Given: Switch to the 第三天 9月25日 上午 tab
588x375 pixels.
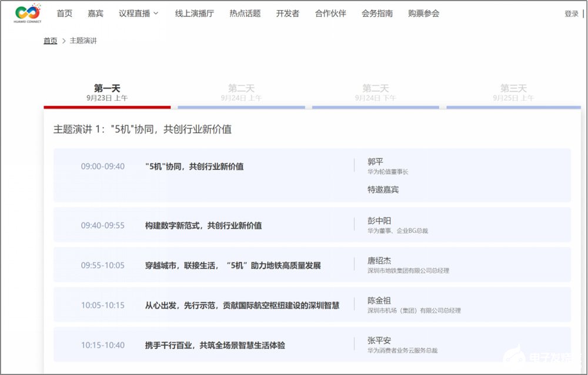Looking at the screenshot, I should tap(512, 91).
